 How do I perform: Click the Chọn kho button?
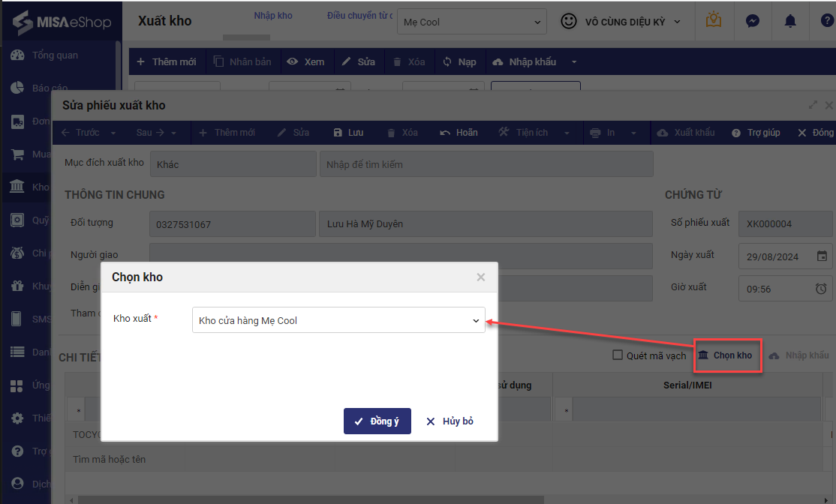click(x=727, y=355)
